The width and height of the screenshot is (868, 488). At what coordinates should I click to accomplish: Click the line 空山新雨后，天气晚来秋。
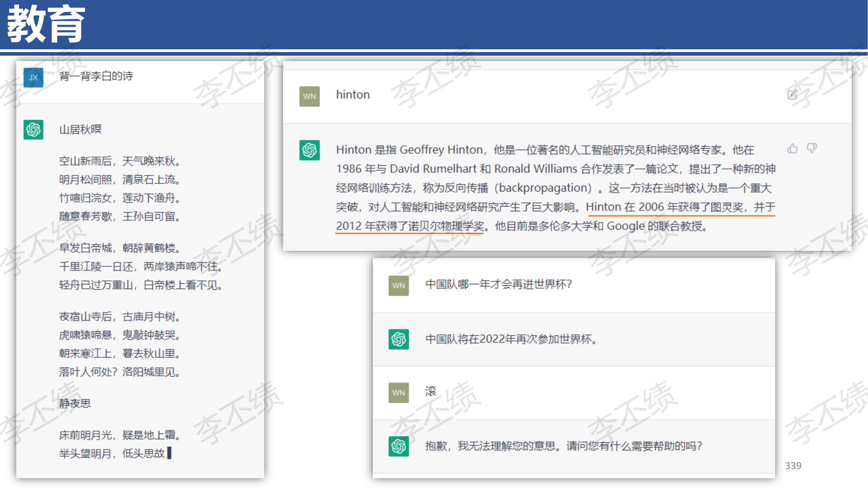[120, 161]
